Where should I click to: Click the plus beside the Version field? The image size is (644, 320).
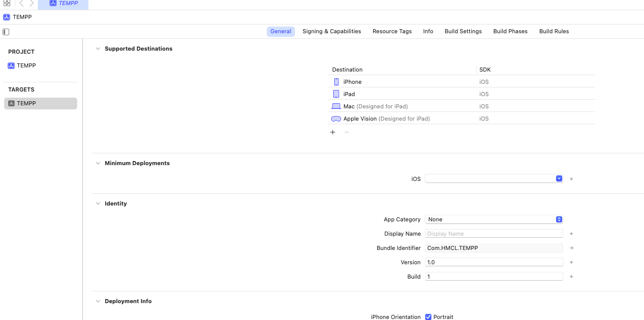tap(571, 262)
